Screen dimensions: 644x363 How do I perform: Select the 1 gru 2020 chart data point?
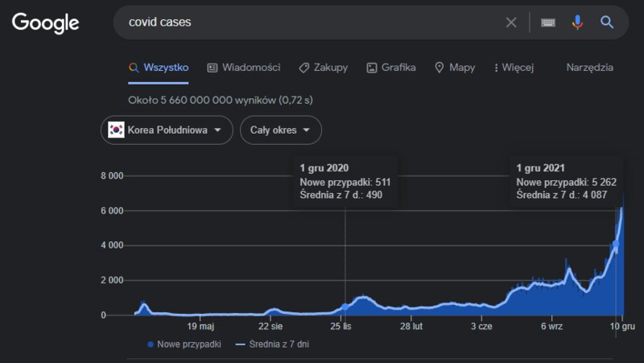(x=345, y=307)
